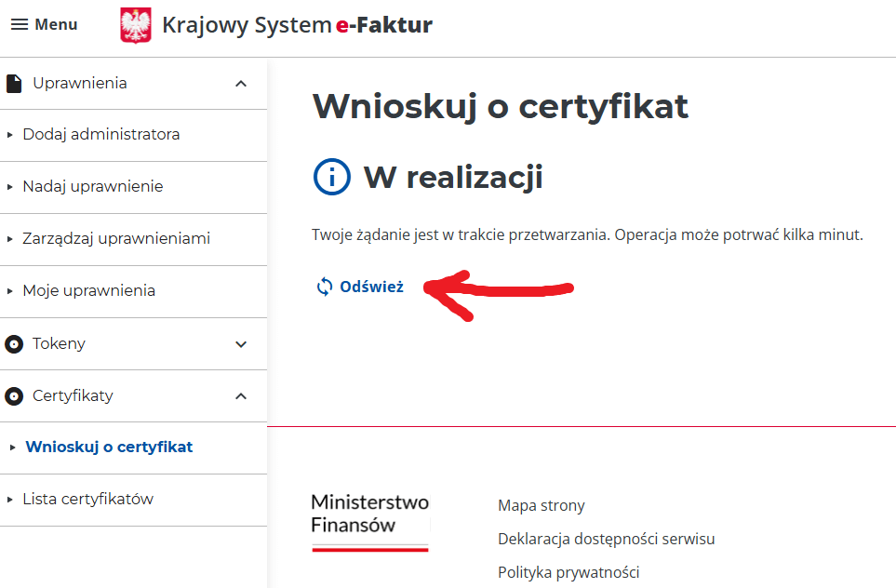Collapse the Certyfikaty section chevron
This screenshot has height=588, width=896.
point(241,396)
